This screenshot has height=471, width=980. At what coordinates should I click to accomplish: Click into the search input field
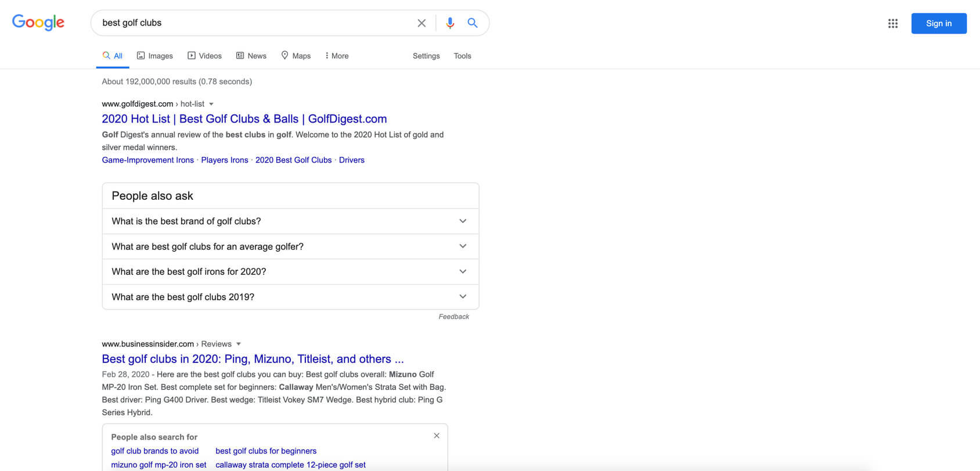255,23
